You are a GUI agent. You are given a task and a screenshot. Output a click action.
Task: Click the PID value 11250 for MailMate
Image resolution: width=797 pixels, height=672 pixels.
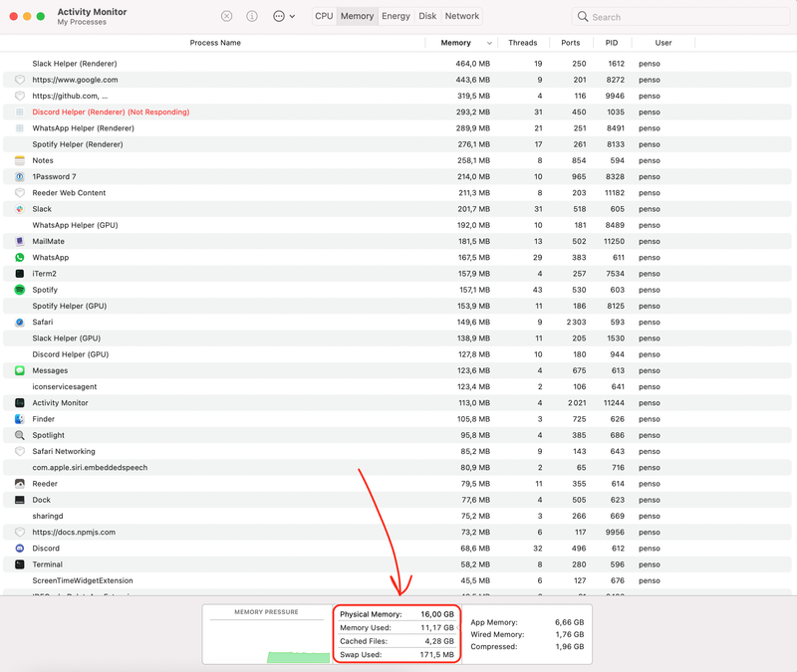click(614, 241)
